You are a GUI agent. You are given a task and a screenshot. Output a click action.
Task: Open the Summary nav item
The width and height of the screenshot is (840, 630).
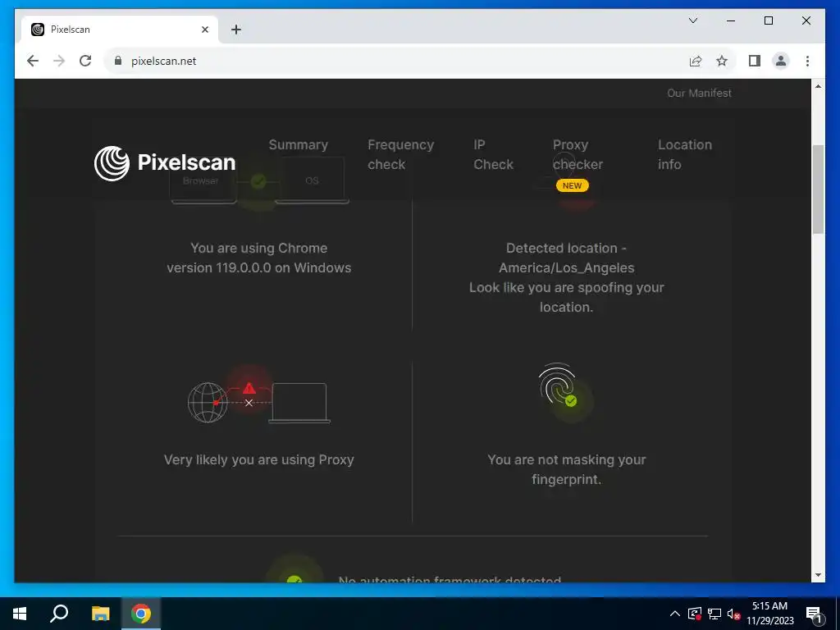[x=299, y=144]
